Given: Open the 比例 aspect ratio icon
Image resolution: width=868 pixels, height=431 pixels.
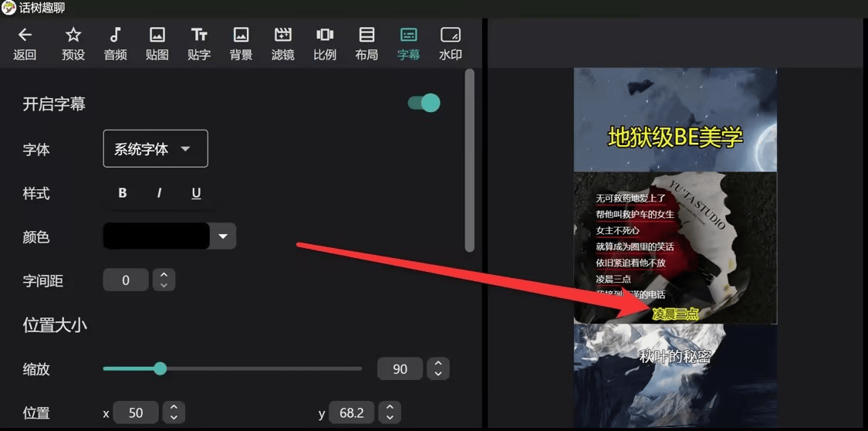Looking at the screenshot, I should [x=325, y=36].
